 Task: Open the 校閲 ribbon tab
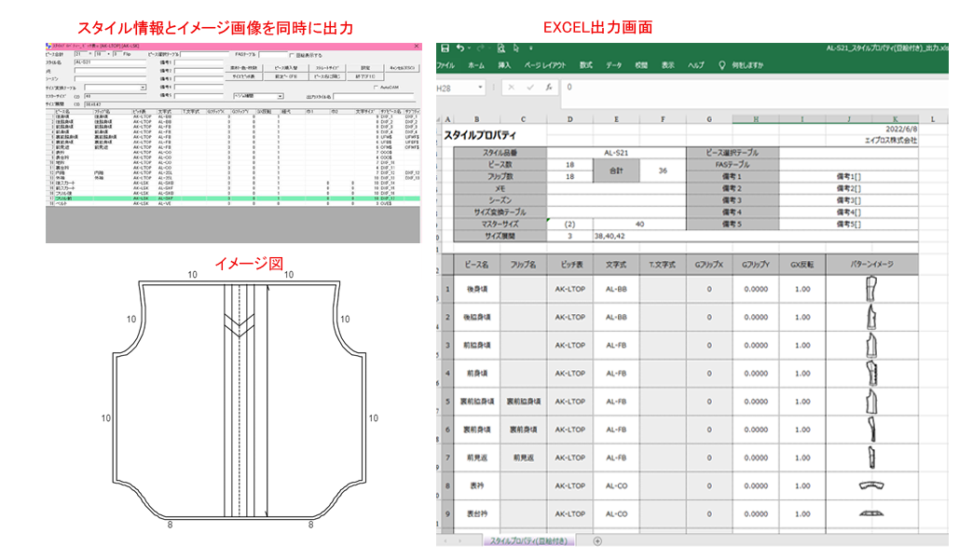(641, 65)
